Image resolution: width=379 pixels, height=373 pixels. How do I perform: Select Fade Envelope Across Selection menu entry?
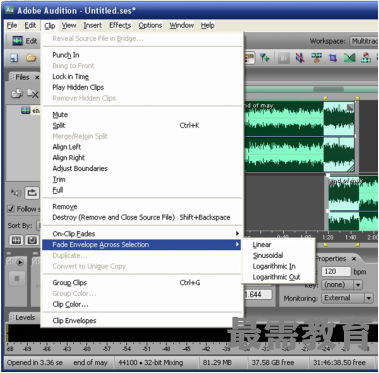click(142, 245)
